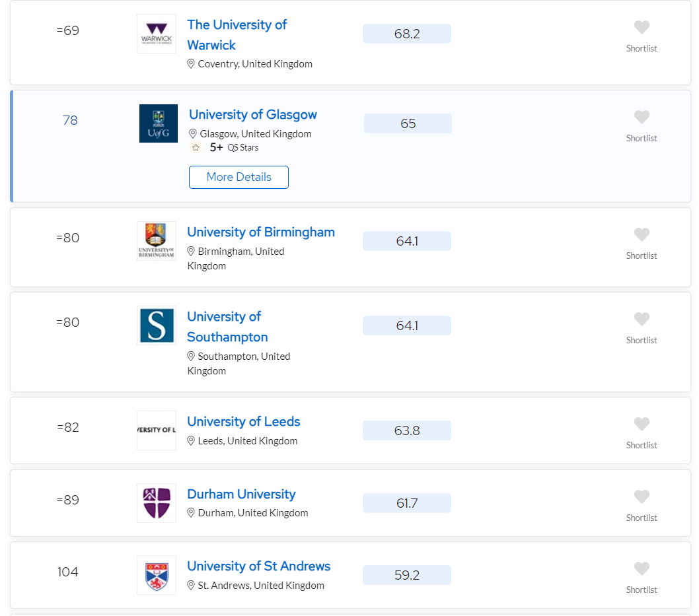Shortlist University of Warwick with heart icon
The height and width of the screenshot is (616, 699).
coord(642,28)
